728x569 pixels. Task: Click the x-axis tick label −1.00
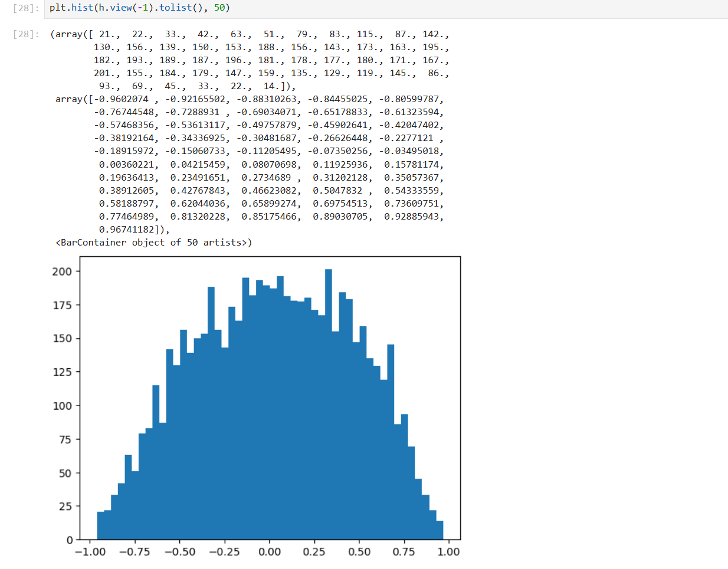click(x=90, y=552)
